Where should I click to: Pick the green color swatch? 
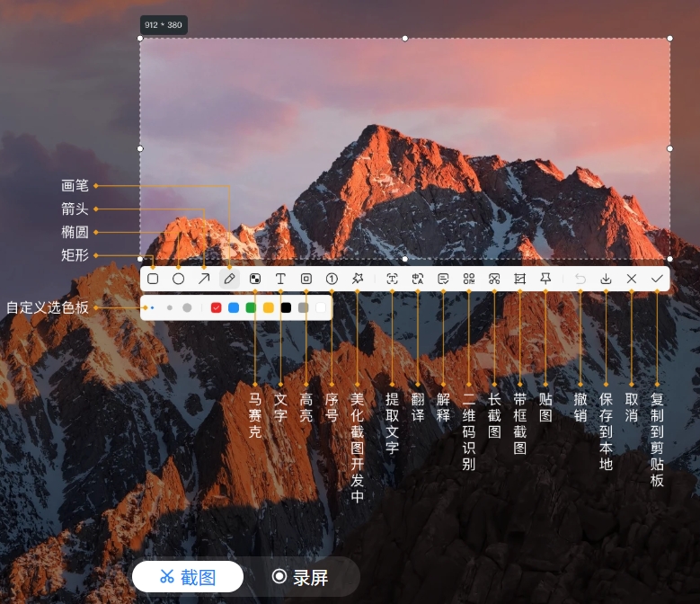point(251,307)
